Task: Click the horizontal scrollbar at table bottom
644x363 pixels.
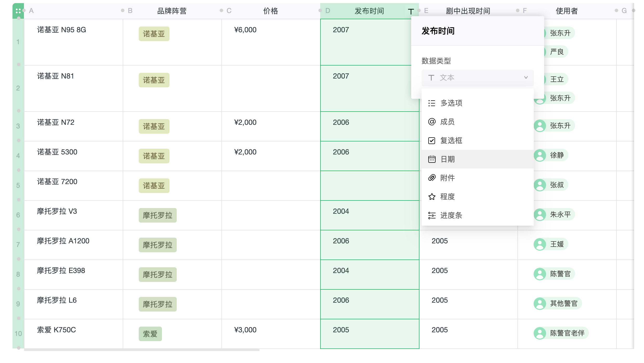Action: pos(142,350)
